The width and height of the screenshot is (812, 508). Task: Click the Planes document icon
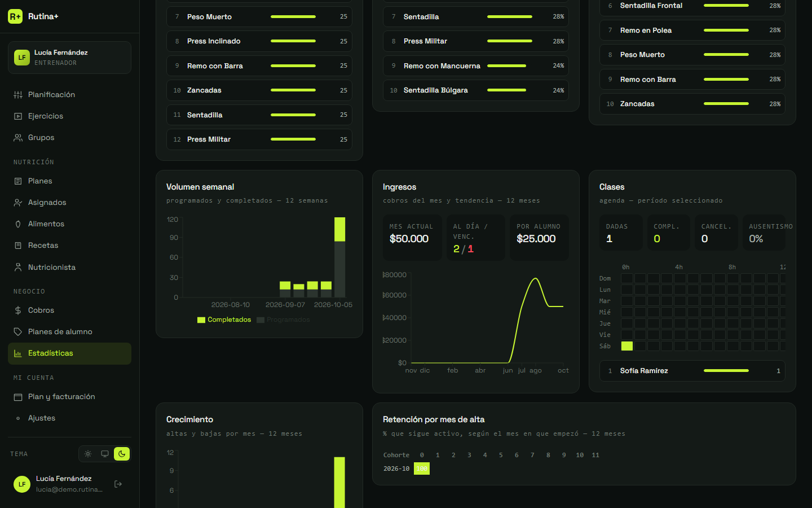(x=18, y=181)
